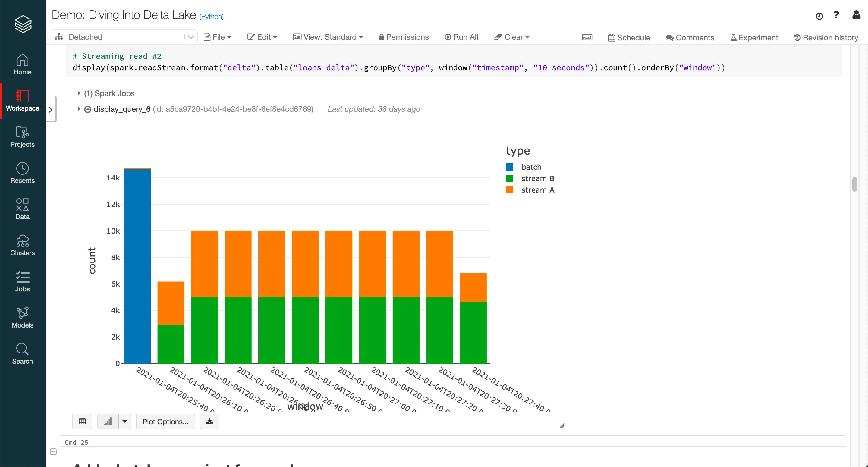This screenshot has height=467, width=868.
Task: Download results with the download icon
Action: pos(209,421)
